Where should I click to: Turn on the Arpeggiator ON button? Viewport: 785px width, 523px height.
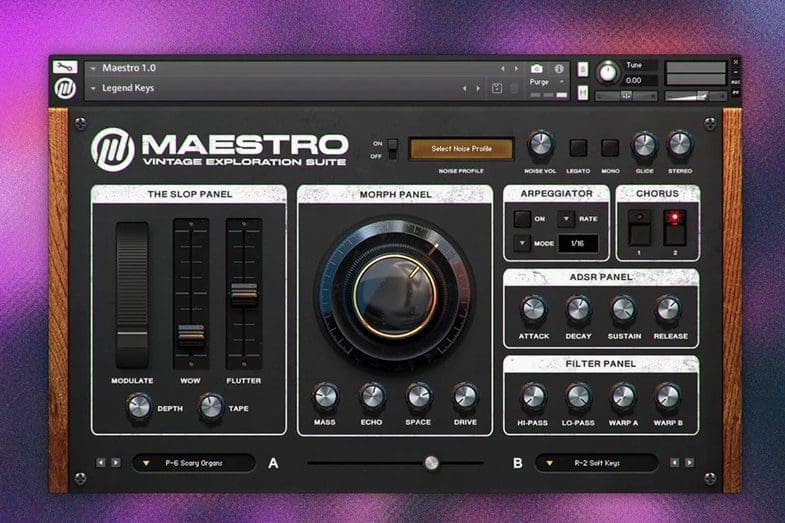(522, 219)
